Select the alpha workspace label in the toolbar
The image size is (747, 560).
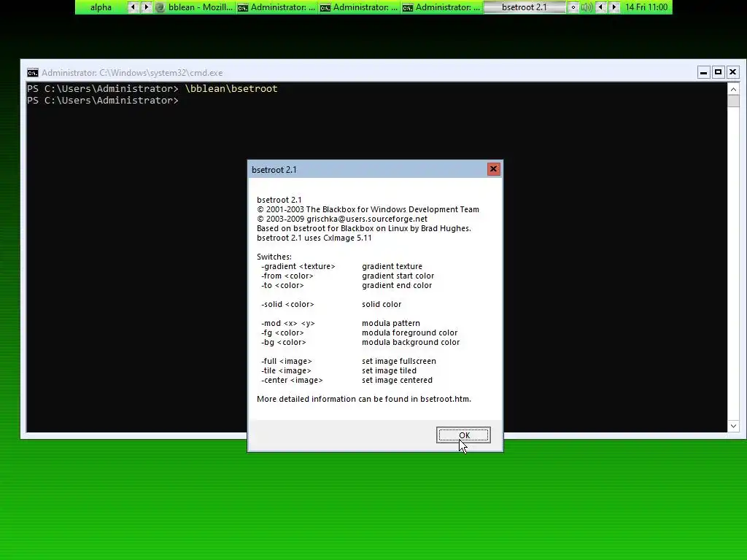point(101,7)
